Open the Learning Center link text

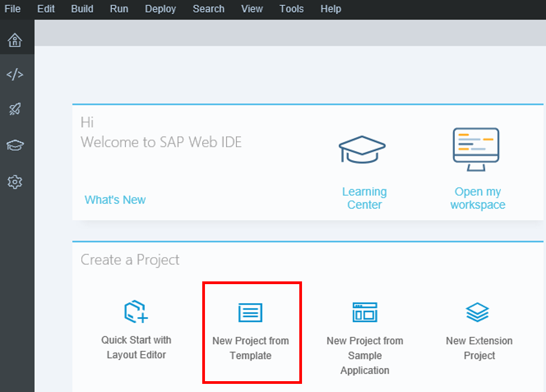coord(364,198)
